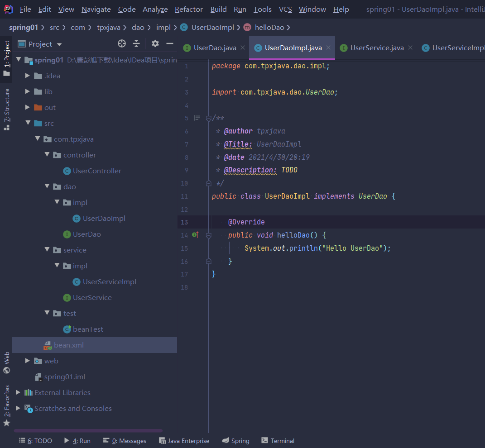Close the UserDao.java tab
The height and width of the screenshot is (448, 485).
click(x=243, y=48)
